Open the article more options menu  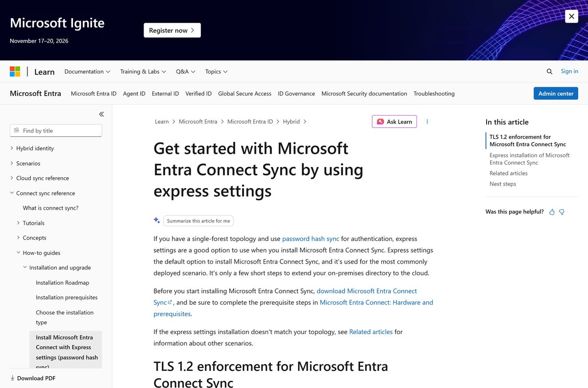tap(427, 121)
